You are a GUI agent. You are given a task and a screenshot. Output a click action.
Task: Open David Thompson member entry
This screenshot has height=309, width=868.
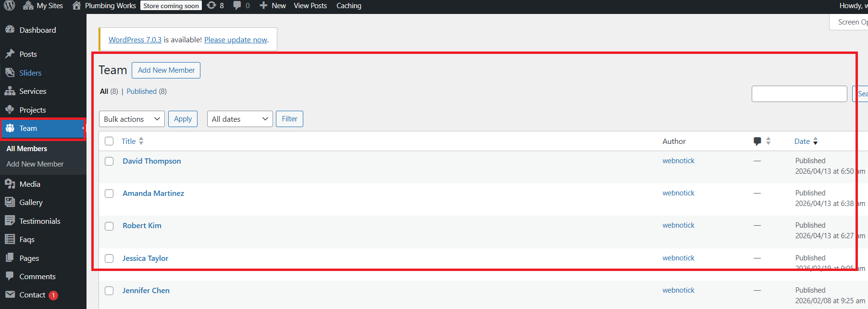(152, 161)
